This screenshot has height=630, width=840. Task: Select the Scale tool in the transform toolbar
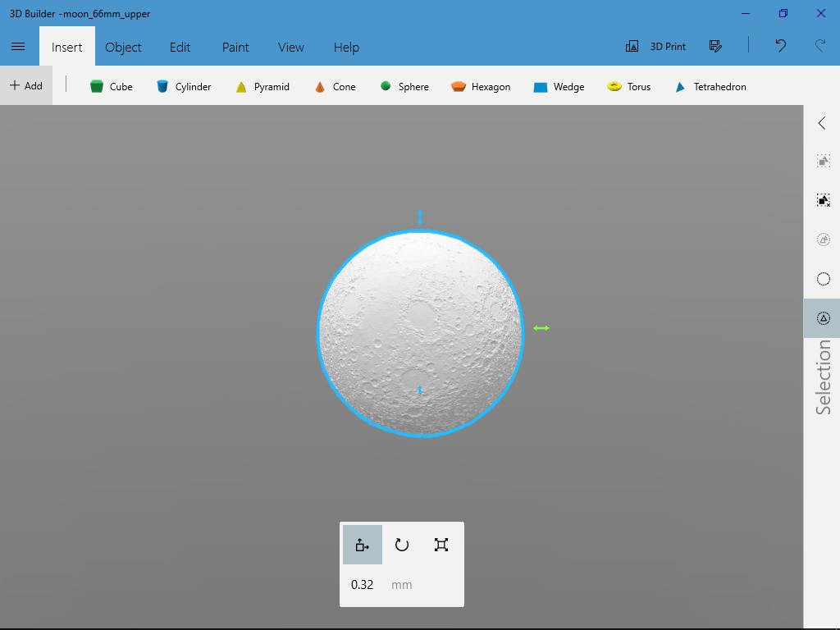pyautogui.click(x=441, y=544)
